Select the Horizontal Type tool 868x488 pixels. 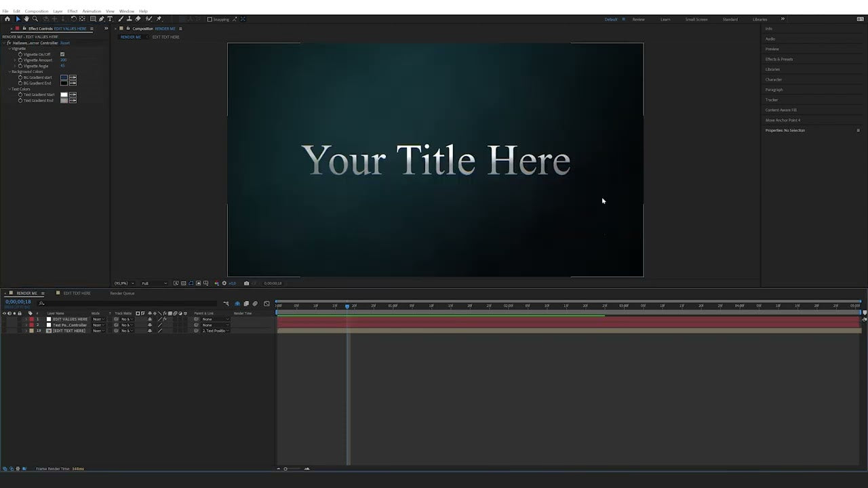pos(110,19)
